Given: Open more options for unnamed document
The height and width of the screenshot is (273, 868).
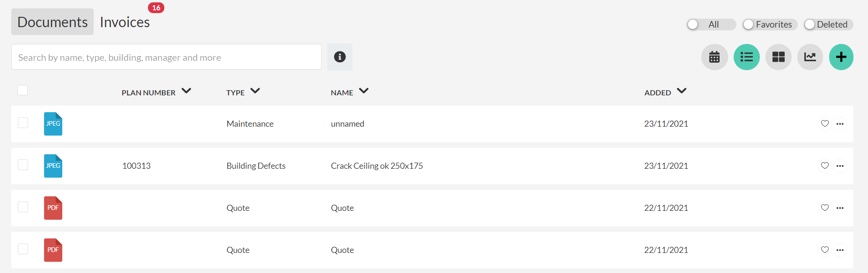Looking at the screenshot, I should pos(840,124).
